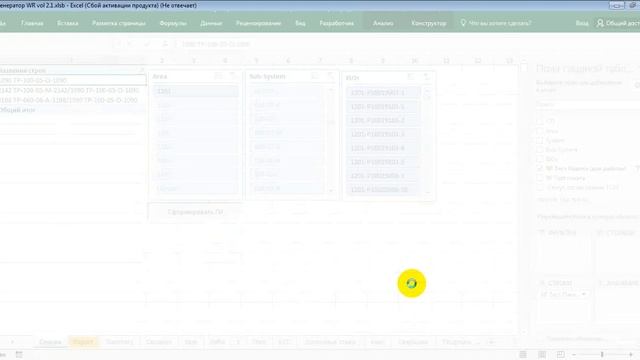Toggle the Sub-System field checkbox in the pivot field list
The image size is (640, 360).
point(540,149)
